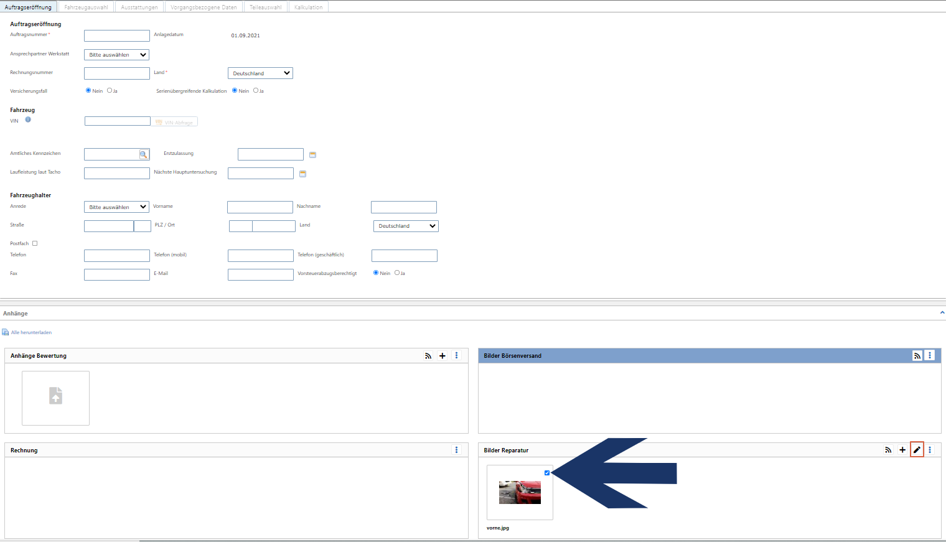The image size is (946, 560).
Task: Click the pencil edit icon in Bilder Reparatur
Action: tap(917, 449)
